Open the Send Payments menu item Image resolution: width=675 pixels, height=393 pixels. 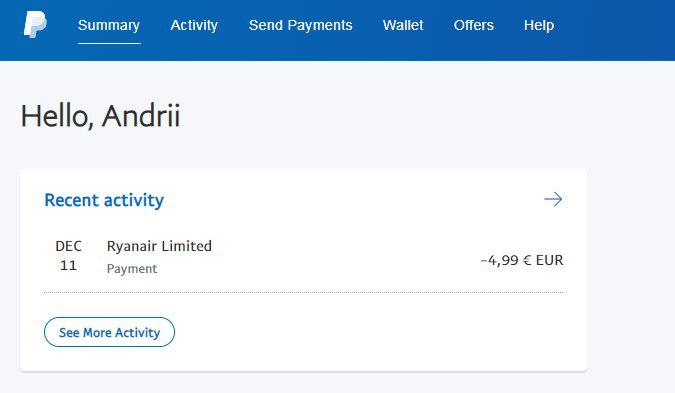pyautogui.click(x=300, y=25)
